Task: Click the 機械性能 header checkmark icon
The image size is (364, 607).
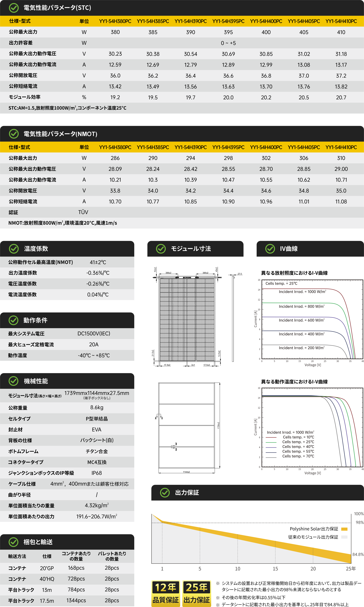Action: (x=14, y=381)
